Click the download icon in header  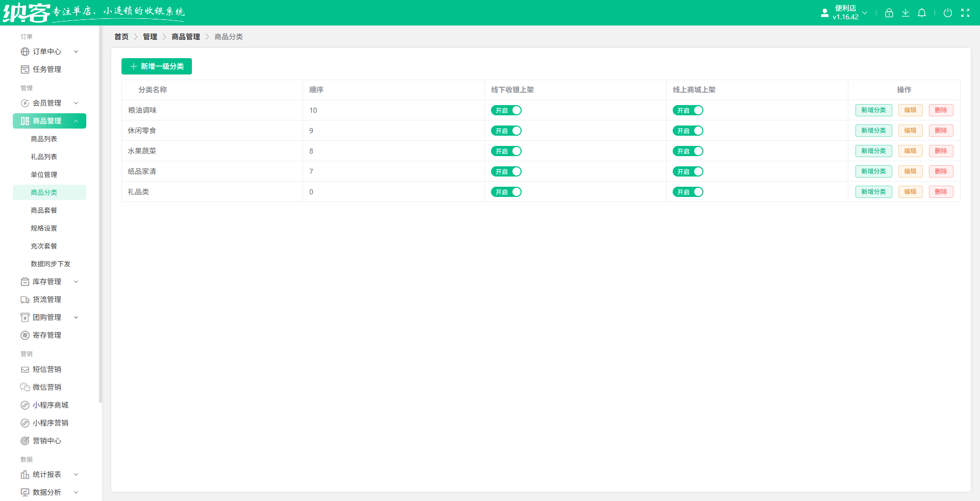pyautogui.click(x=905, y=13)
